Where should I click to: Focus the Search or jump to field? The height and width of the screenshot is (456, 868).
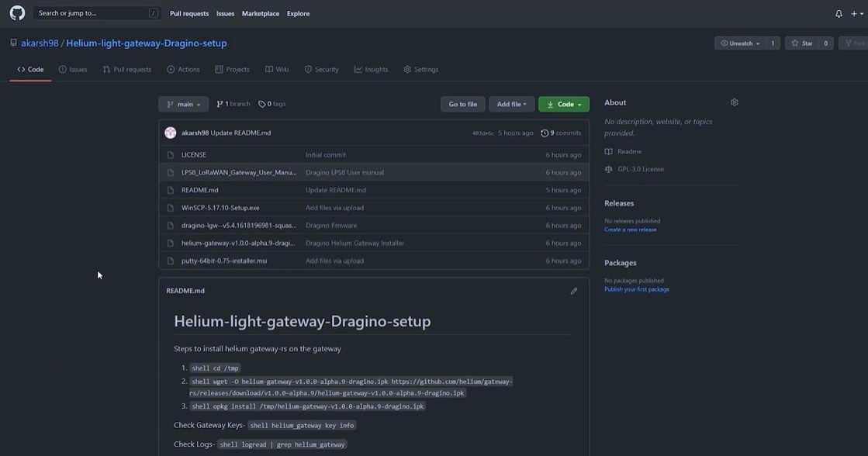[96, 13]
